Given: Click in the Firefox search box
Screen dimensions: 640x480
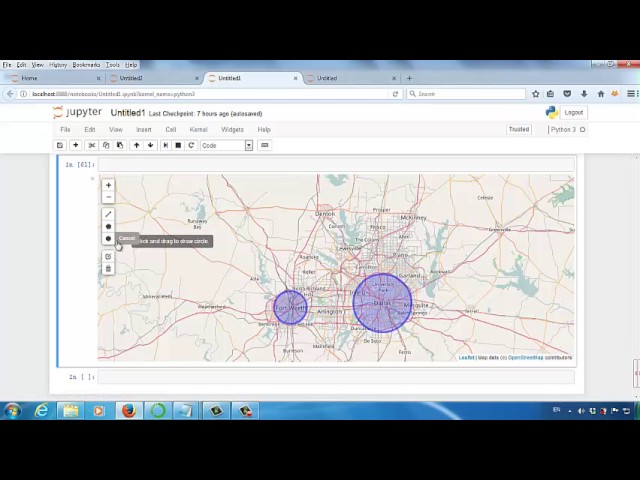Looking at the screenshot, I should pos(466,94).
